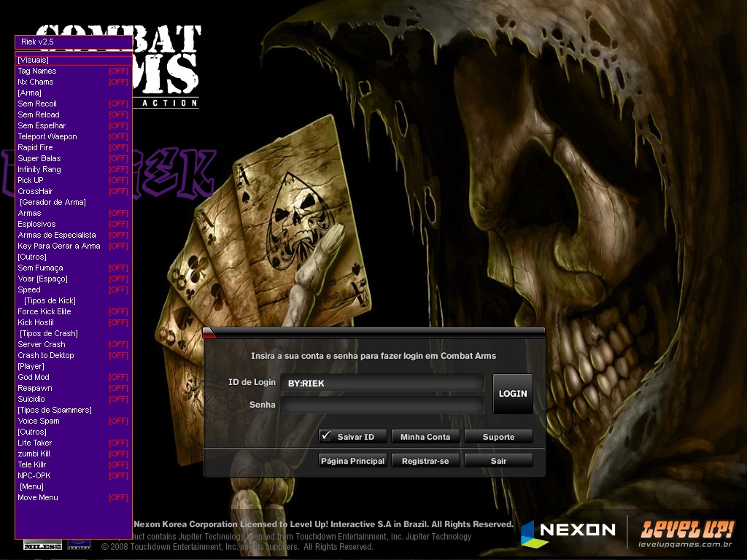
Task: Toggle Voar [Espaço] option
Action: click(x=74, y=279)
